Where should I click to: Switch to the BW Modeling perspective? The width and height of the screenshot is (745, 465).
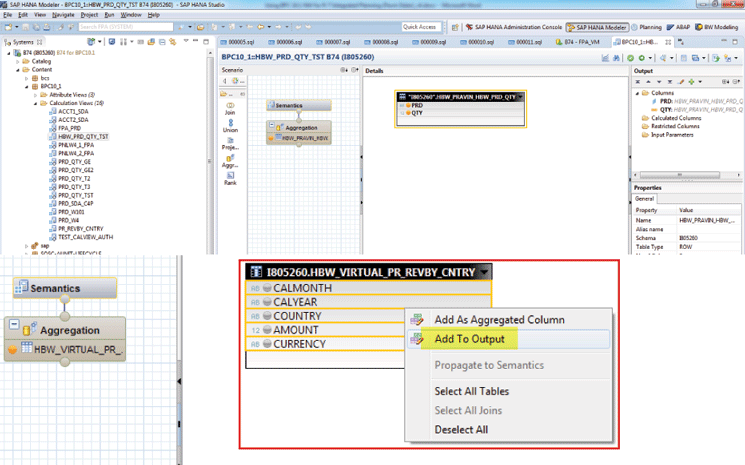tap(716, 27)
